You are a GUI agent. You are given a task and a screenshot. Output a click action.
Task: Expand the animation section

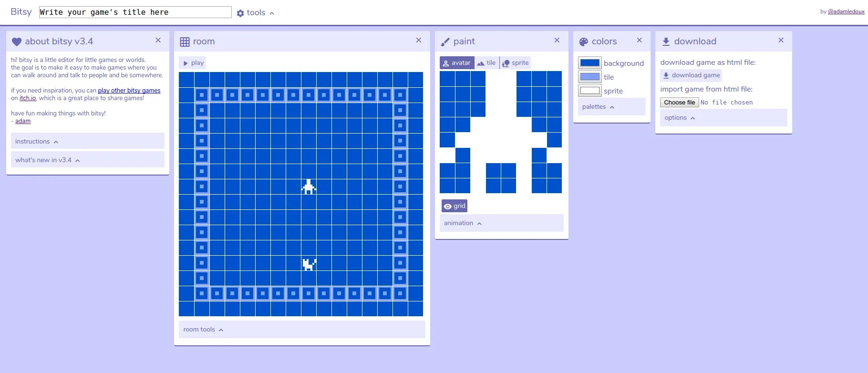coord(502,223)
